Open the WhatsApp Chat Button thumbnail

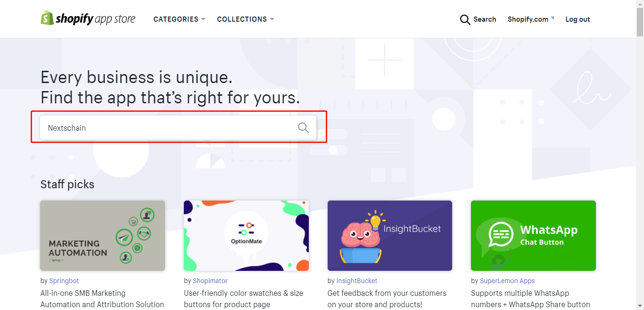pos(533,235)
